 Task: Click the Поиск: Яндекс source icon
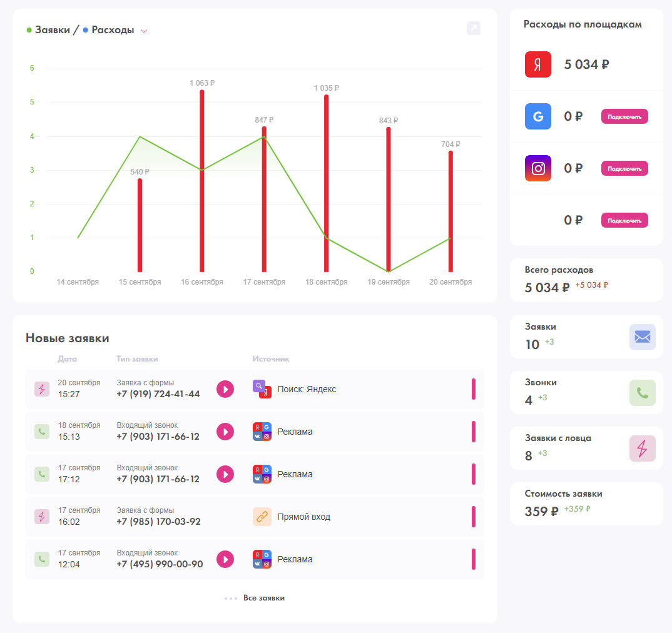click(x=262, y=389)
